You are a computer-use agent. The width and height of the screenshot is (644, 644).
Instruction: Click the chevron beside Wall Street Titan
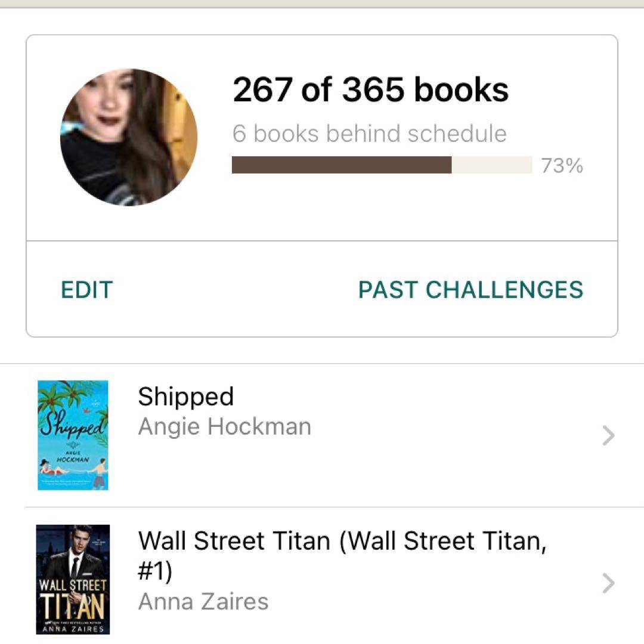click(608, 583)
